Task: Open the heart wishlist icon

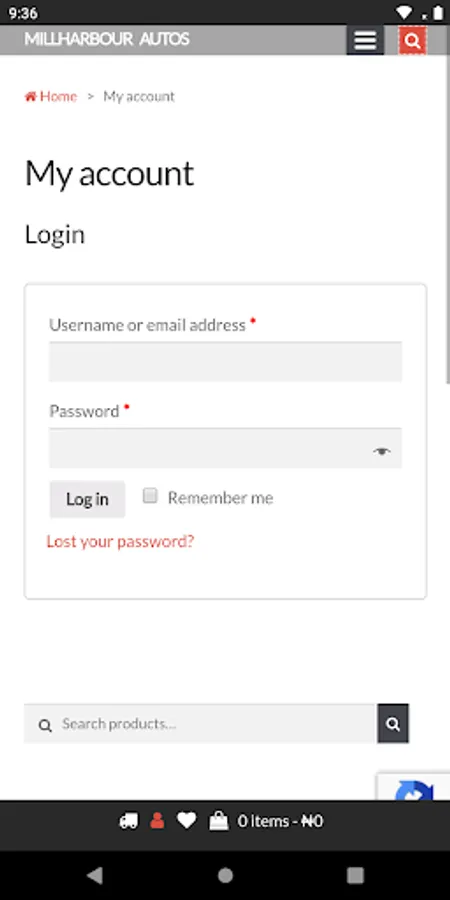Action: point(187,821)
